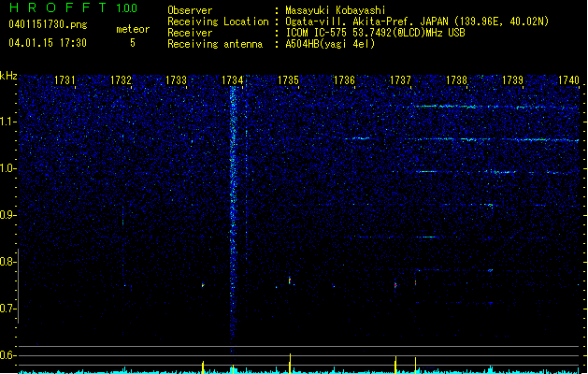Image resolution: width=588 pixels, height=374 pixels.
Task: Click the HROFFT 1.0.0 title text
Action: pyautogui.click(x=74, y=7)
